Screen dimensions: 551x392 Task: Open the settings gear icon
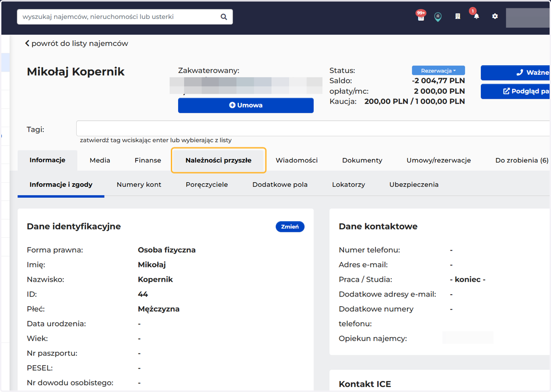[495, 17]
